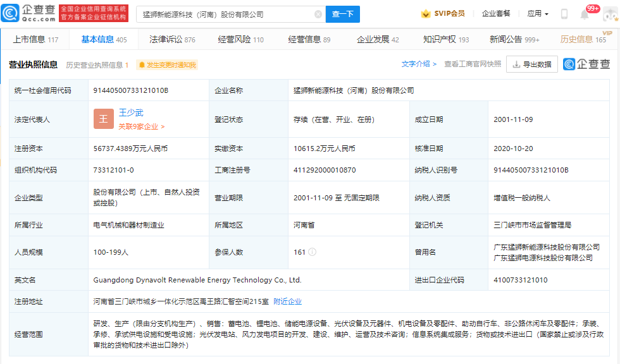
Task: Select 存续（在营、开业、在册） status cell
Action: tap(334, 119)
